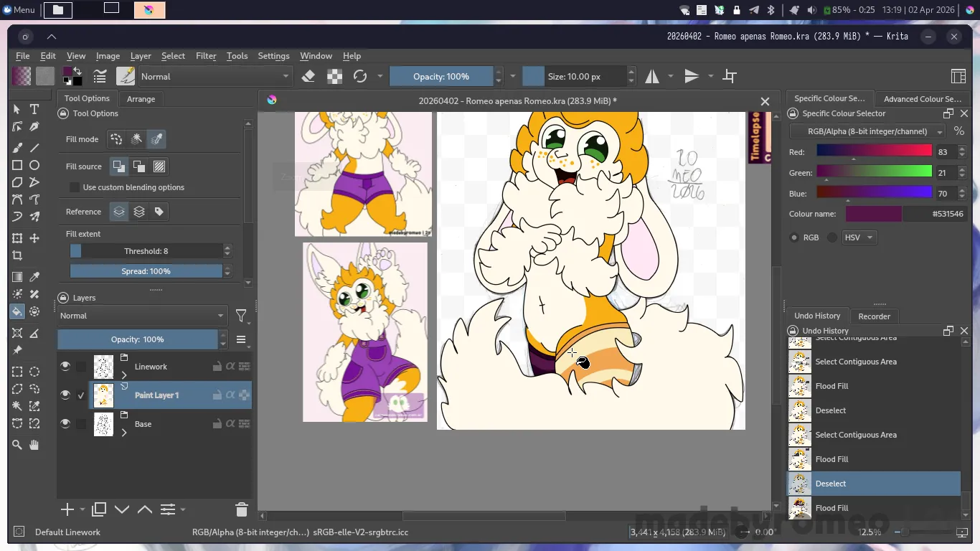Select the HSV radio button
980x551 pixels.
(832, 237)
